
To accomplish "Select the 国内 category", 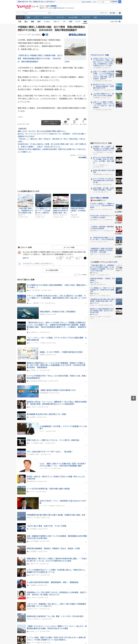I will (26, 21).
